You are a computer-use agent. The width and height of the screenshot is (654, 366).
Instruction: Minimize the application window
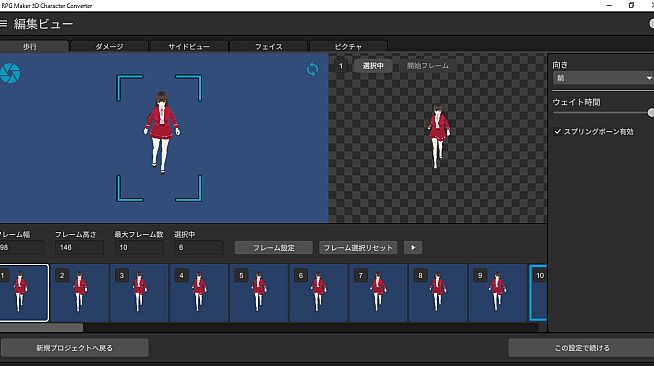point(609,5)
